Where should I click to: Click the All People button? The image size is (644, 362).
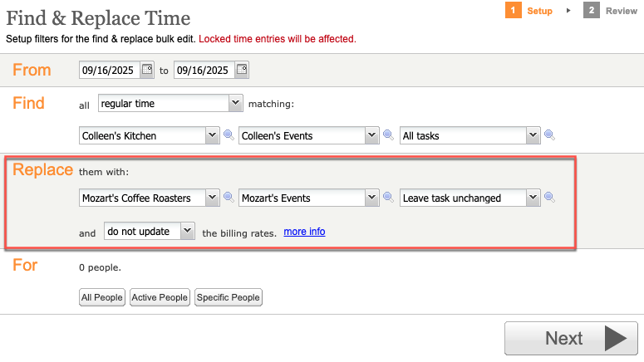coord(102,297)
